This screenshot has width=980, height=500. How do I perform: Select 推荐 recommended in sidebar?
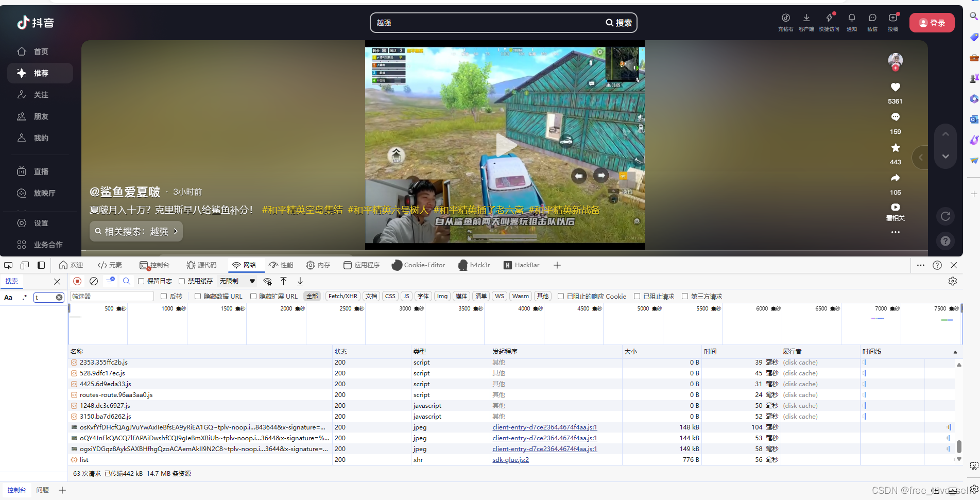click(40, 73)
